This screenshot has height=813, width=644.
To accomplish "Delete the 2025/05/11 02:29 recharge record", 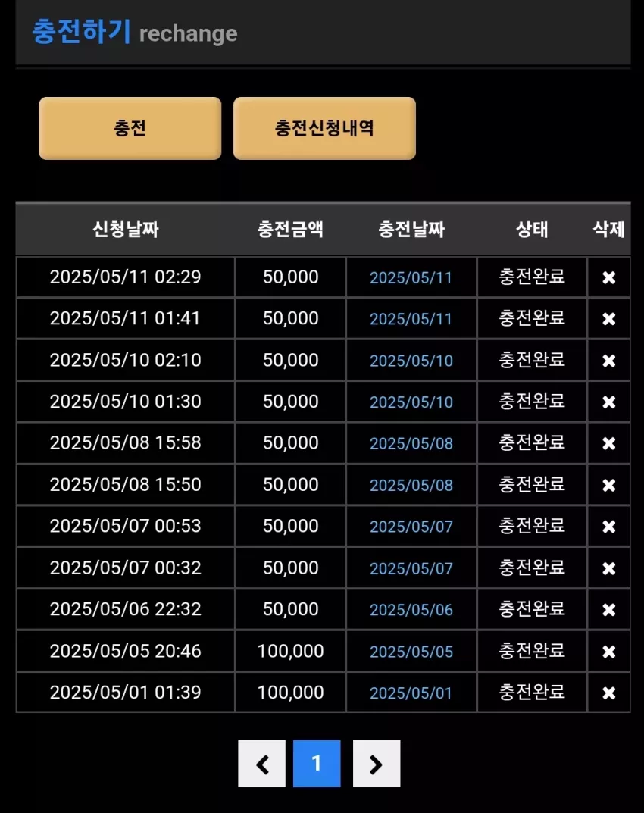I will pyautogui.click(x=608, y=277).
